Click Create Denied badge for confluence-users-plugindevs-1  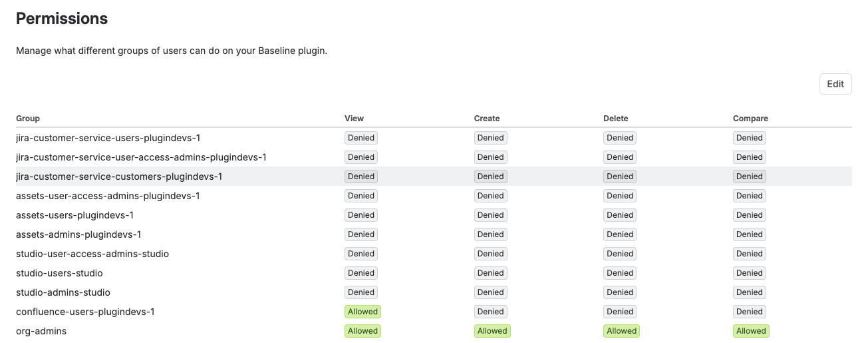(x=490, y=312)
